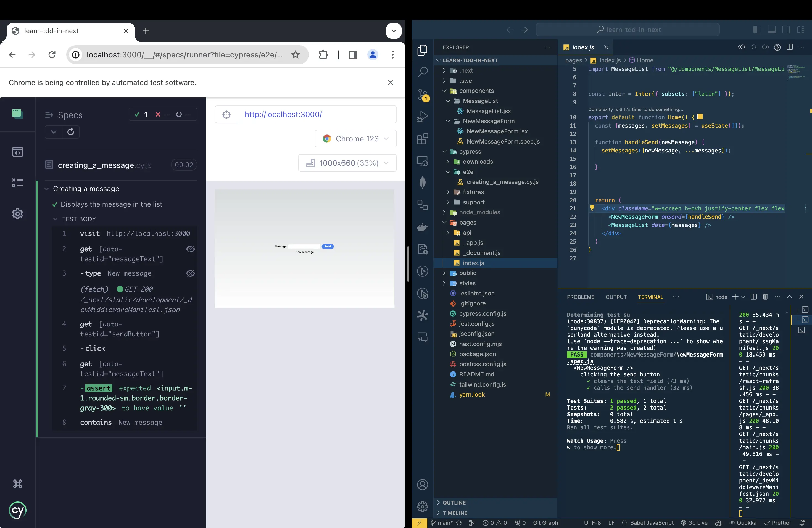The width and height of the screenshot is (812, 528).
Task: Open the new terminal launch profile dropdown
Action: [743, 297]
